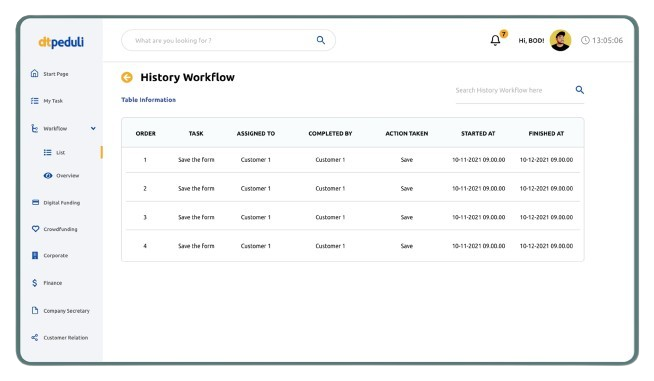This screenshot has width=654, height=381.
Task: Click the Overview eye icon
Action: 48,175
